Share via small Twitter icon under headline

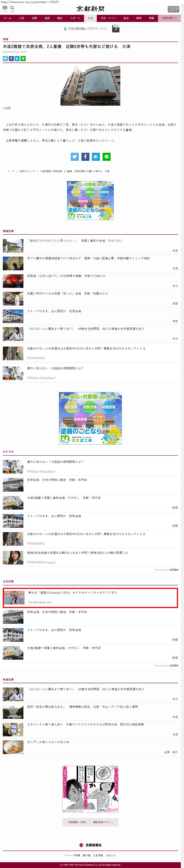5,59
